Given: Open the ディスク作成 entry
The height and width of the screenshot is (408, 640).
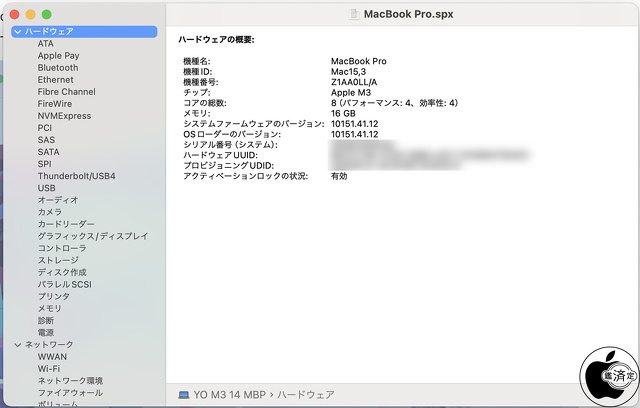Looking at the screenshot, I should (62, 272).
